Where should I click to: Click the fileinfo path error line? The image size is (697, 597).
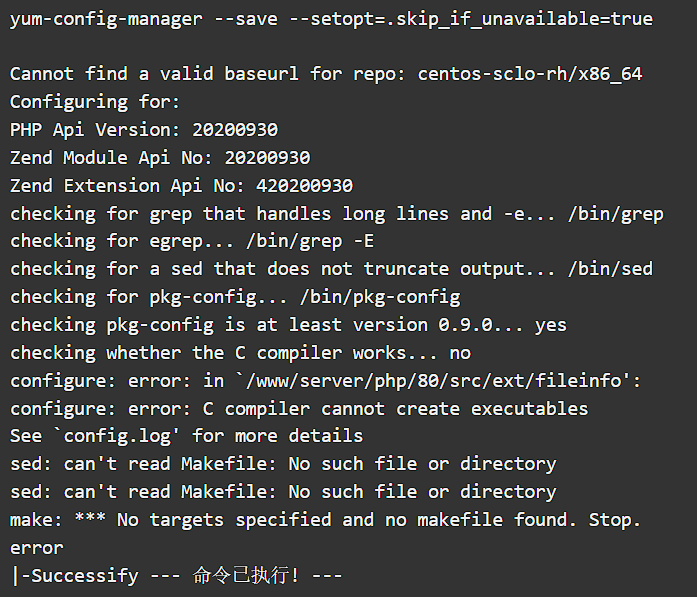coord(326,381)
